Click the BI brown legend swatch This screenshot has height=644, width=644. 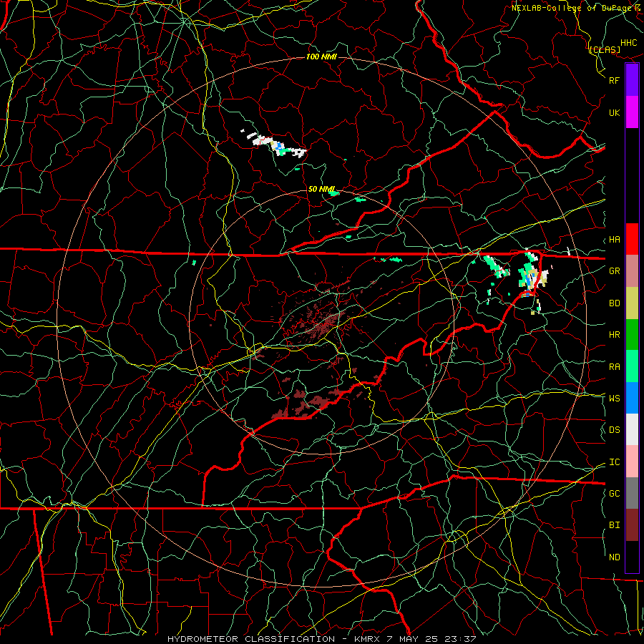coord(632,525)
